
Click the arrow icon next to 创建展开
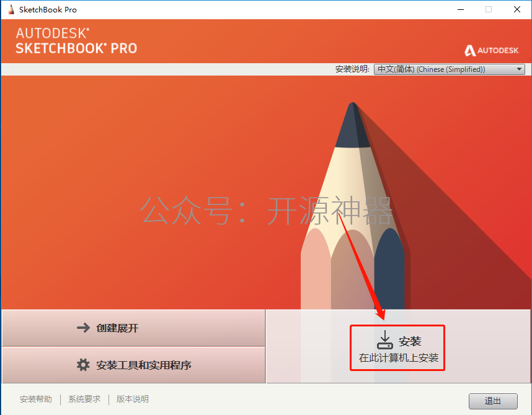[83, 328]
